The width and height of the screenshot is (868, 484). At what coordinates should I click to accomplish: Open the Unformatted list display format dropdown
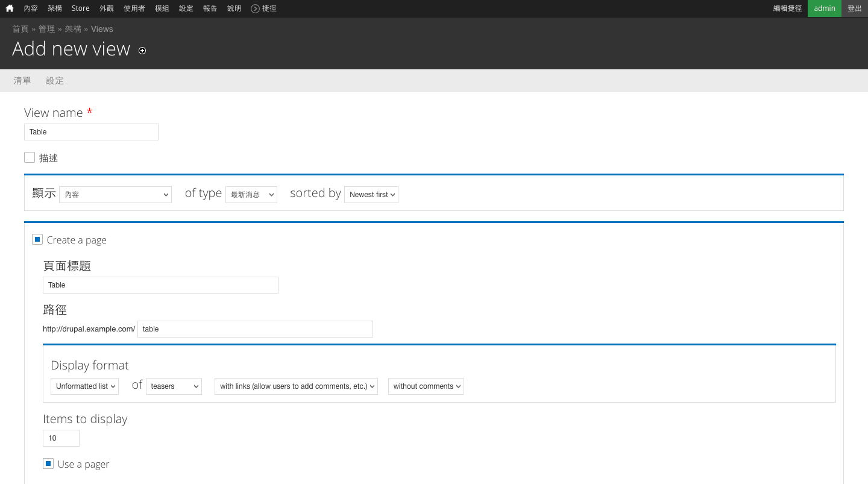(84, 386)
